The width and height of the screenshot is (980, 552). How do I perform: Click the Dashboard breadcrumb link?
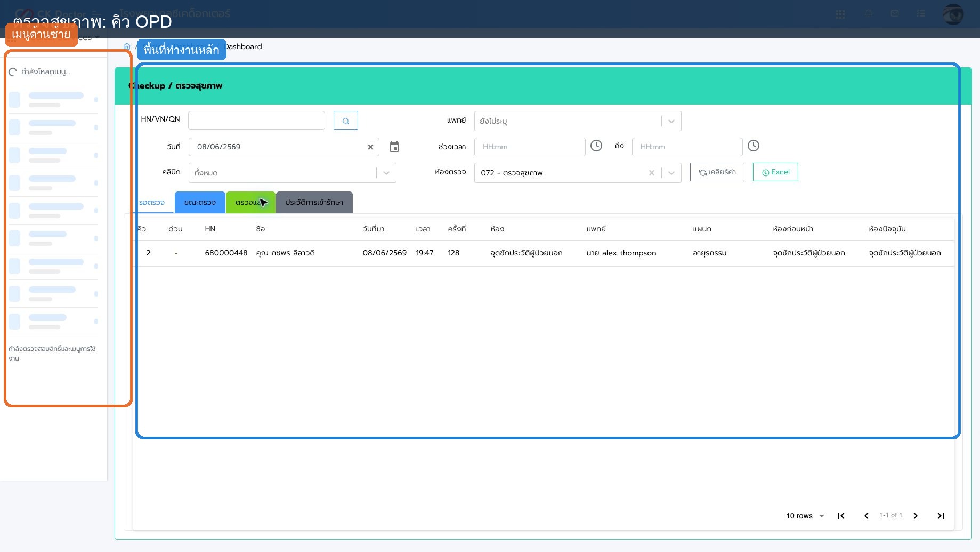pos(243,46)
